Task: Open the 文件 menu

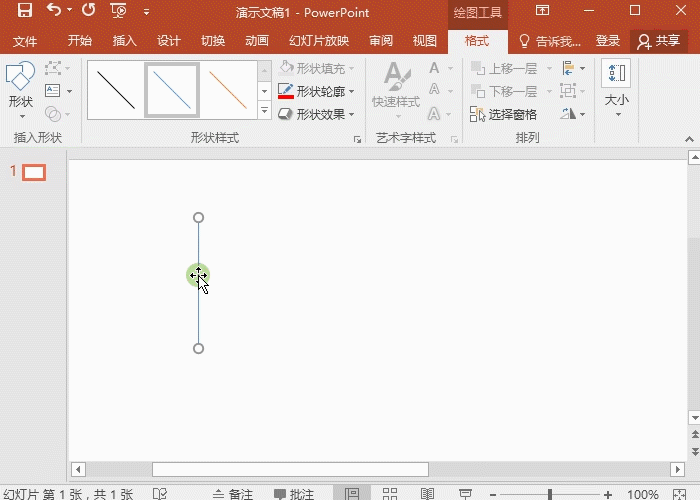Action: [x=25, y=42]
